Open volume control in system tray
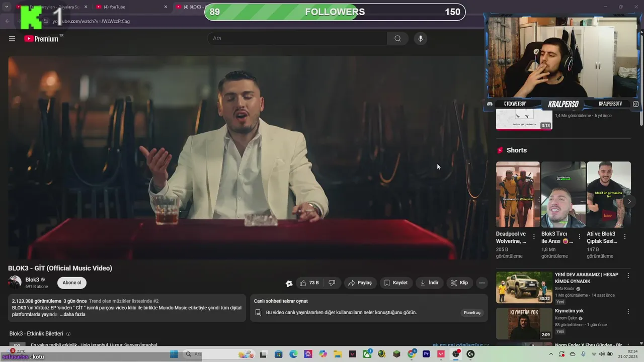Screen dimensions: 644x362 [602, 354]
